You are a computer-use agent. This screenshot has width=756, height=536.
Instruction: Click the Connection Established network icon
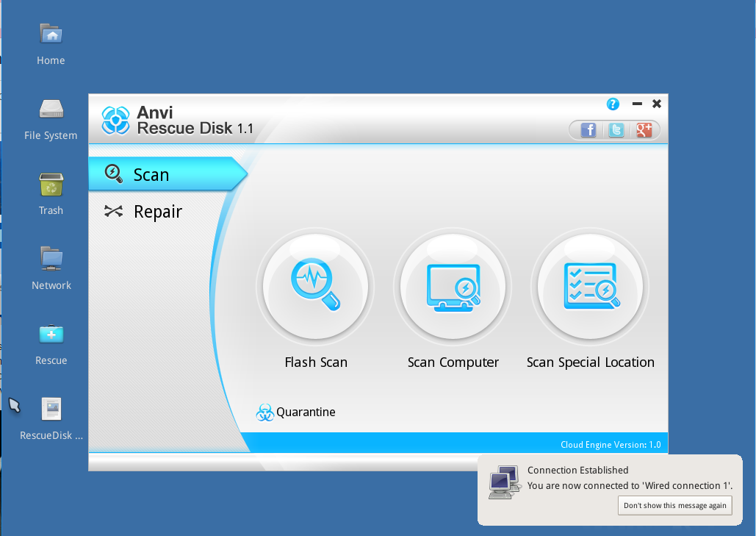(504, 482)
